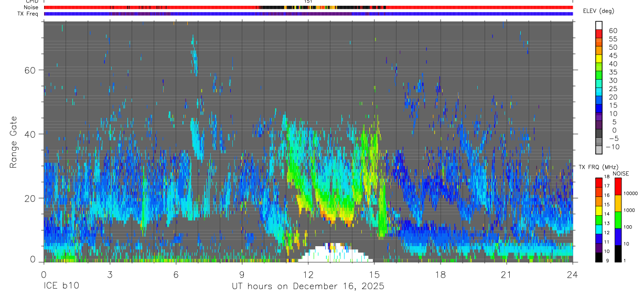644x297 pixels.
Task: Click the green swatch in NOISE colorbar
Action: [618, 219]
